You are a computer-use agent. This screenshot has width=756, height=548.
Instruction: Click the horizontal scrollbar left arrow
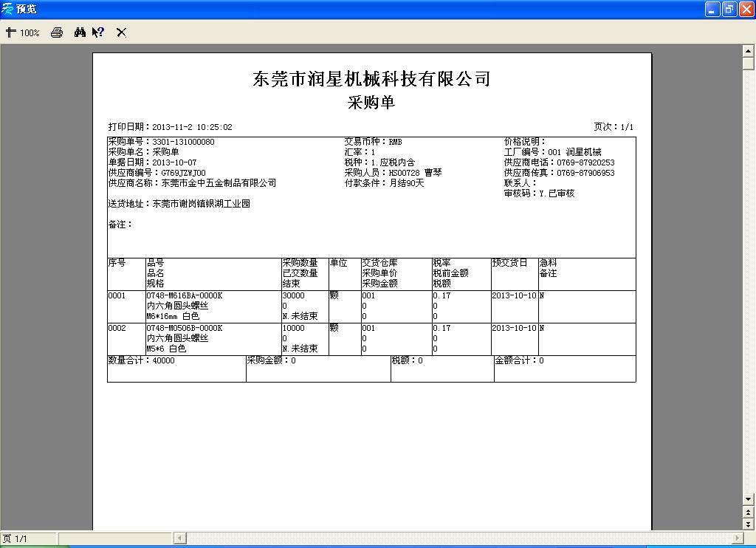click(x=180, y=538)
